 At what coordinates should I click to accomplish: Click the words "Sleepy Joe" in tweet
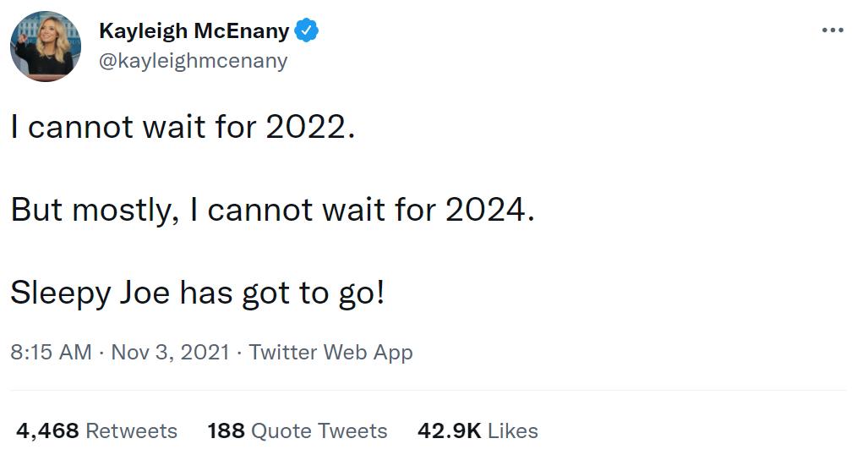click(x=90, y=293)
